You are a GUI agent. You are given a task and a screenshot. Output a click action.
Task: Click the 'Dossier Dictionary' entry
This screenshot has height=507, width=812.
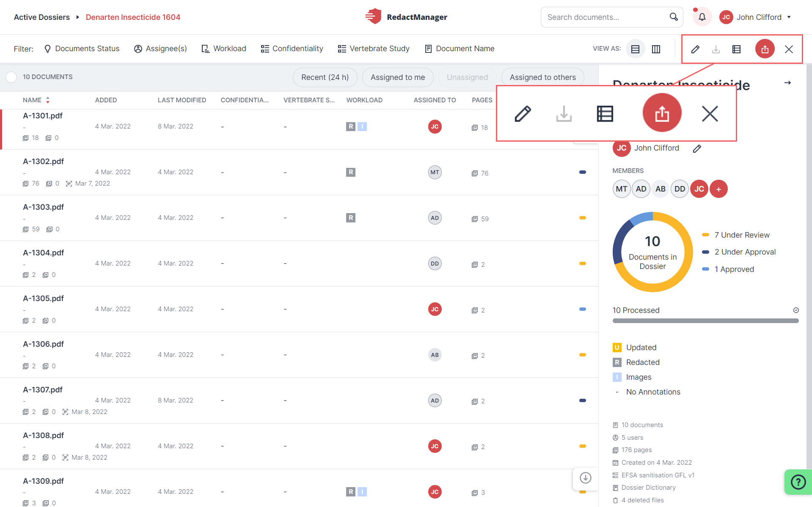point(644,488)
